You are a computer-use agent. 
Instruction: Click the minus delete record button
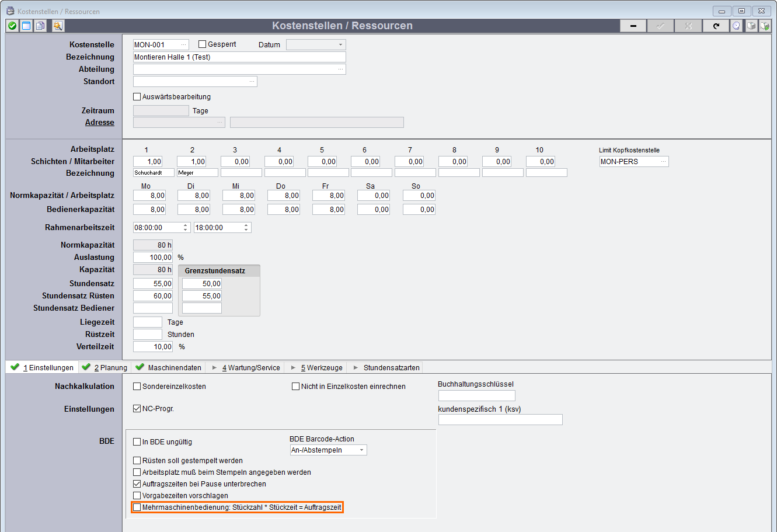tap(633, 26)
